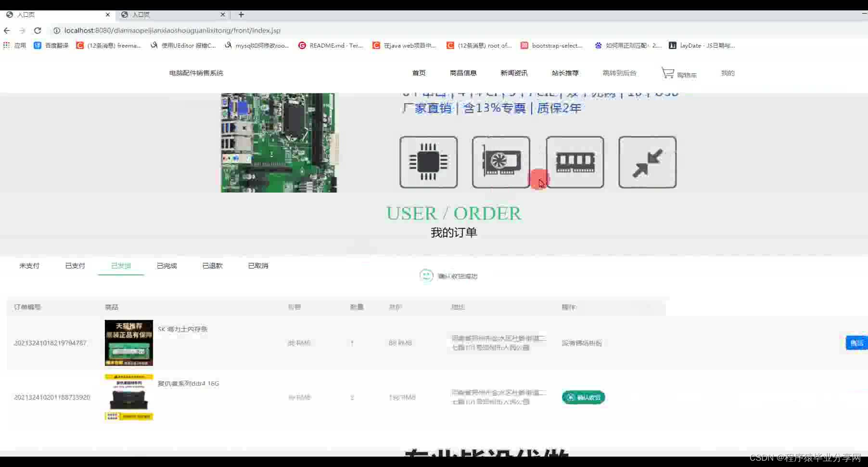The height and width of the screenshot is (467, 868).
Task: Click product name SK 海力士内存条
Action: tap(182, 329)
